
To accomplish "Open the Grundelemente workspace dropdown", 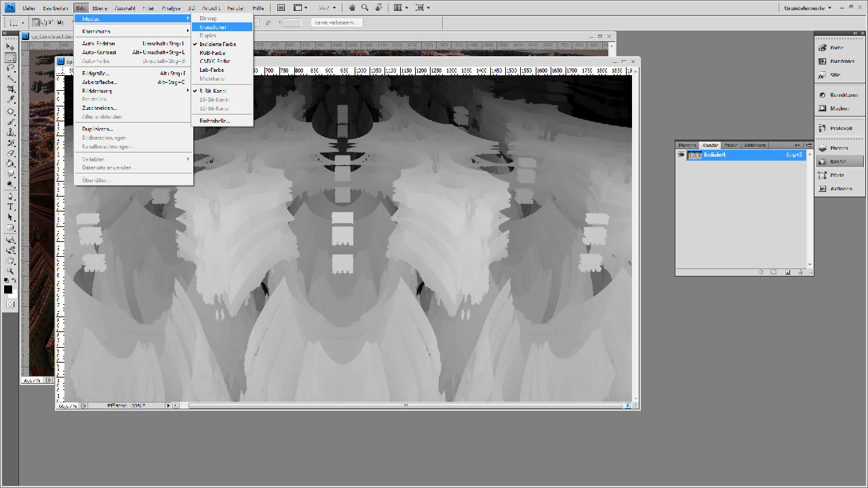I will tap(808, 7).
